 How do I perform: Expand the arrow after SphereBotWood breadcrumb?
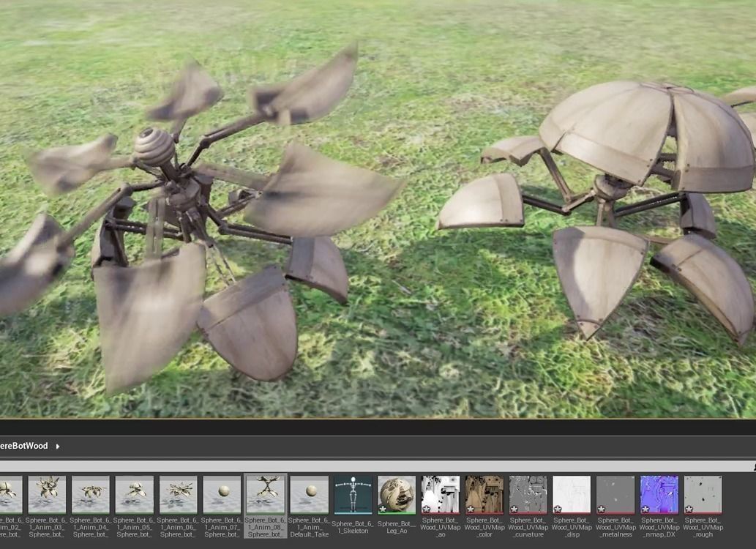[57, 447]
